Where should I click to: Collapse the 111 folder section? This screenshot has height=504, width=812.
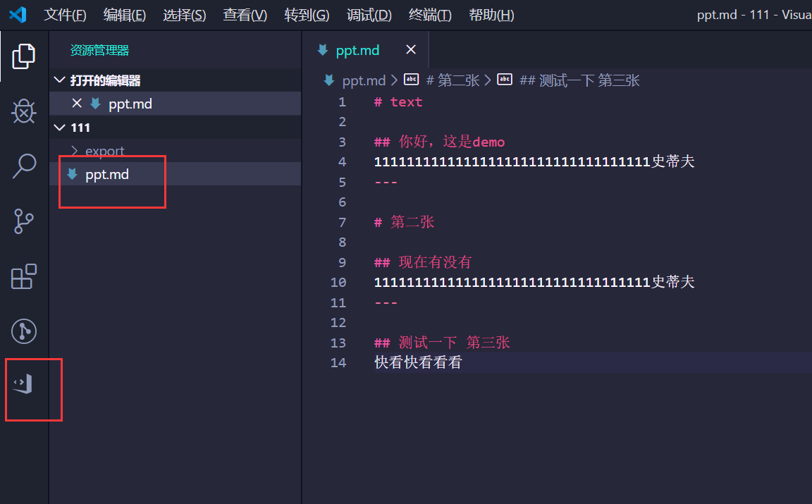pos(59,127)
